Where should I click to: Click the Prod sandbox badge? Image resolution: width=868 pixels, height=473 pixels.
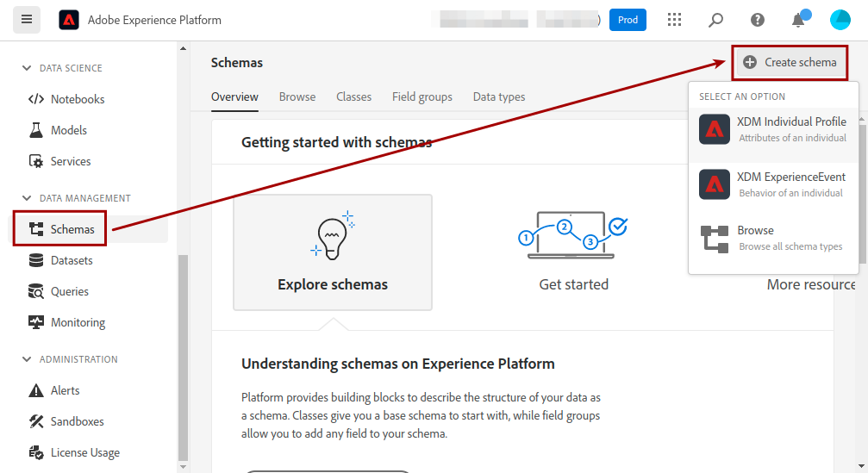point(628,20)
